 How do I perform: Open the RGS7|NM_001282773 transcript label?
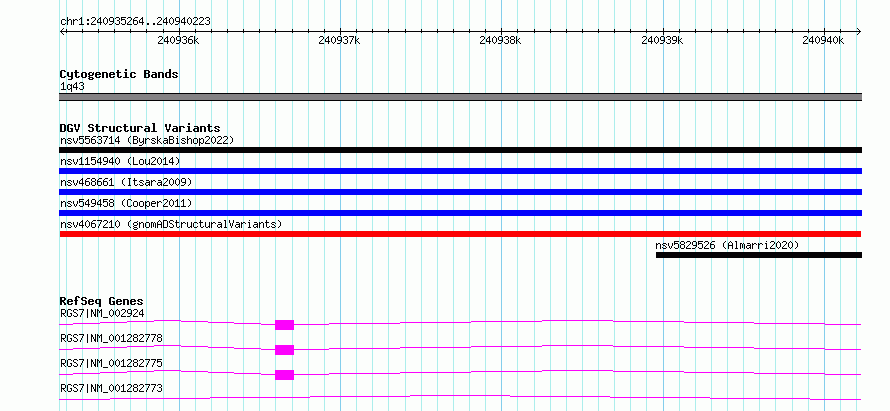111,388
